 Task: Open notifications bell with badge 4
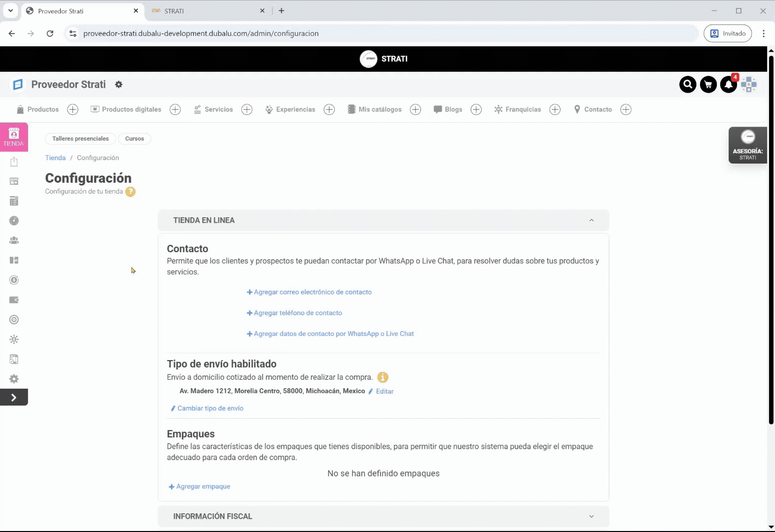click(x=729, y=85)
